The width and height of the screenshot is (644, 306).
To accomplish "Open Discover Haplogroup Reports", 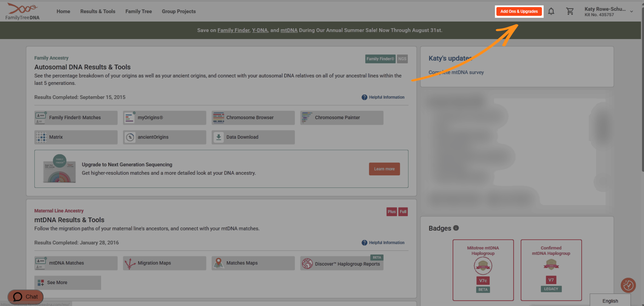I will coord(342,263).
